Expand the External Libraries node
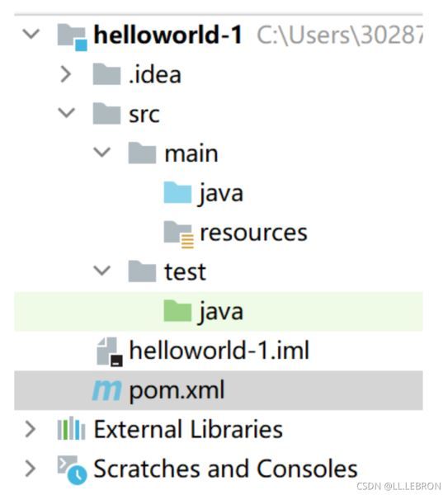Viewport: 448px width, 495px height. [x=31, y=429]
